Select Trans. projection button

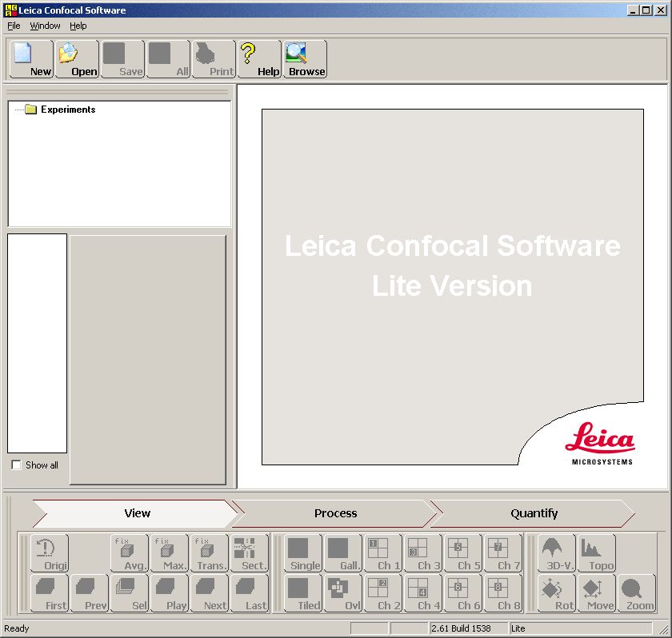(210, 553)
